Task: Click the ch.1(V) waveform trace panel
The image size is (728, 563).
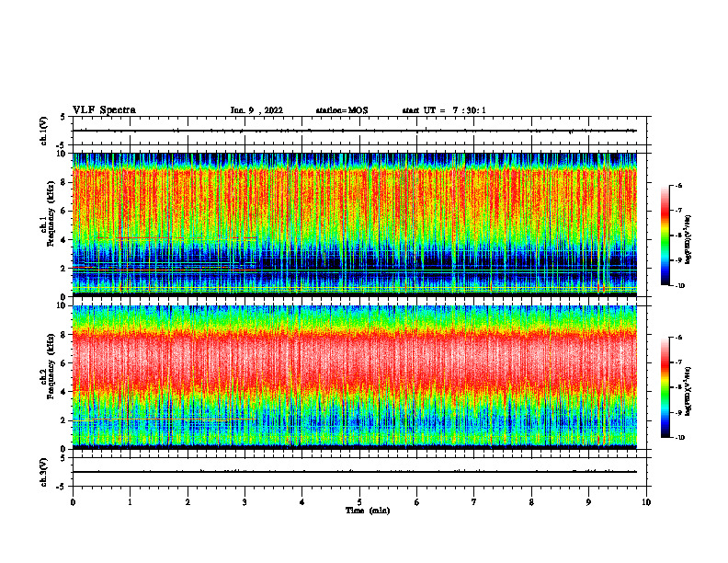Action: coord(361,131)
